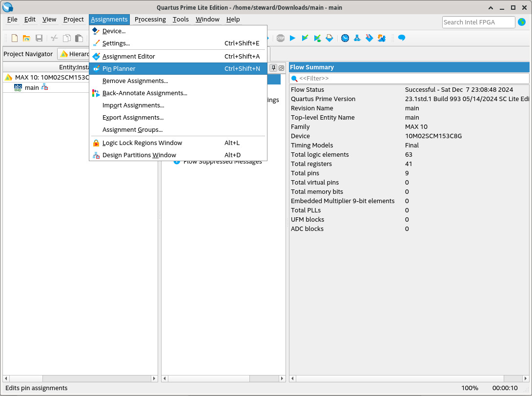Click the Compilation Report toolbar icon
This screenshot has height=396, width=532.
[x=329, y=38]
